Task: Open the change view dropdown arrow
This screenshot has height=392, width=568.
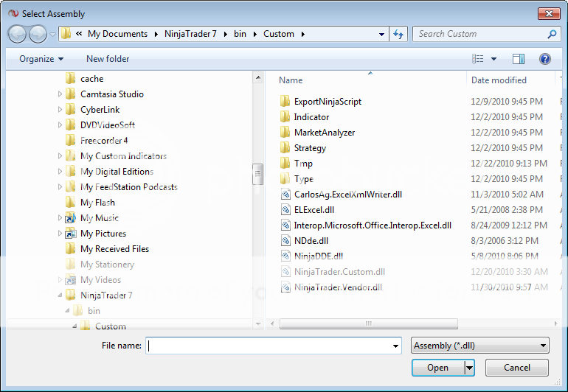Action: [493, 59]
